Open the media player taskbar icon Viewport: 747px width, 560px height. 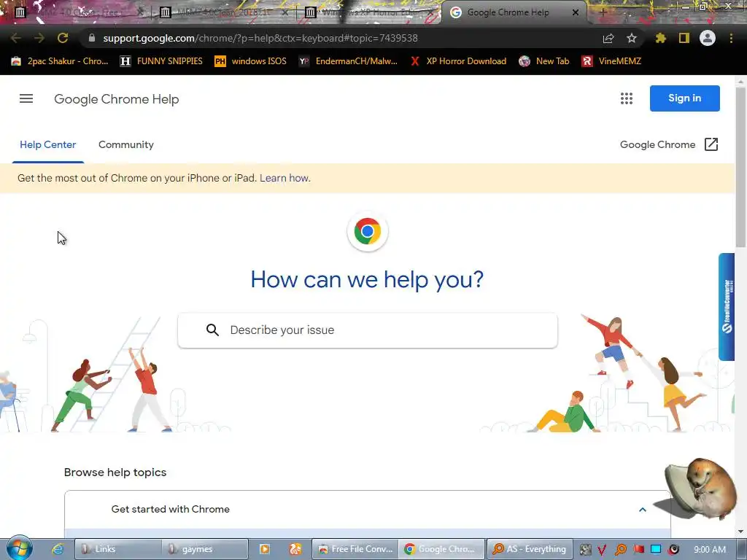pyautogui.click(x=264, y=549)
